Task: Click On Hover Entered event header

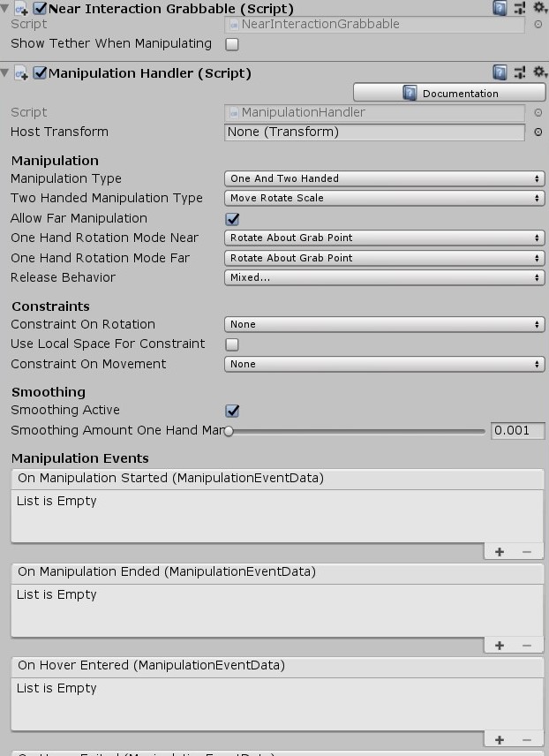Action: click(277, 665)
